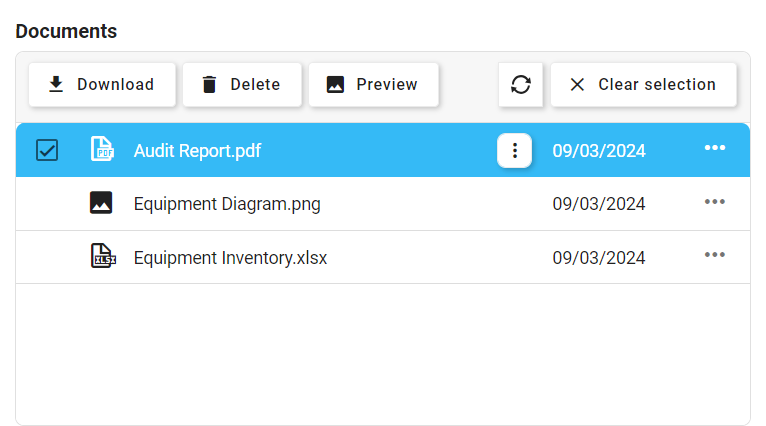The height and width of the screenshot is (426, 766).
Task: Click the Preview image icon
Action: click(x=335, y=85)
